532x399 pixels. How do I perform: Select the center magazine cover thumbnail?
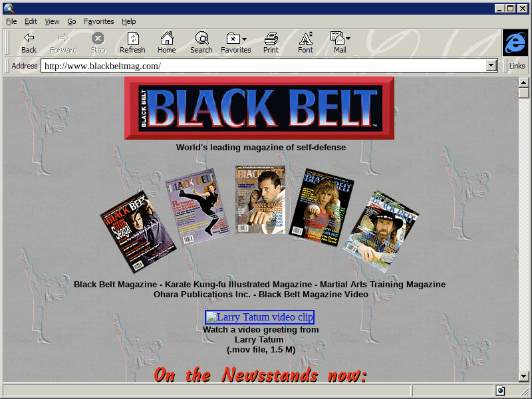tap(260, 199)
